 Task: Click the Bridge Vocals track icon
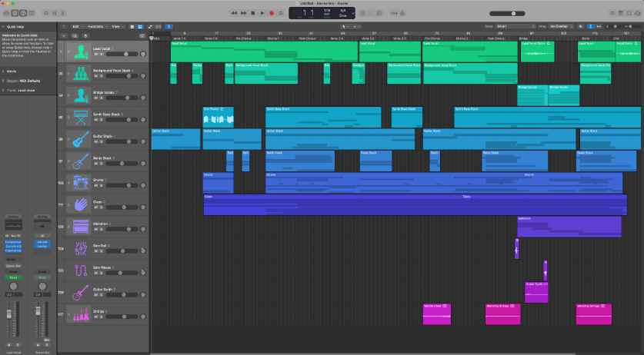81,95
